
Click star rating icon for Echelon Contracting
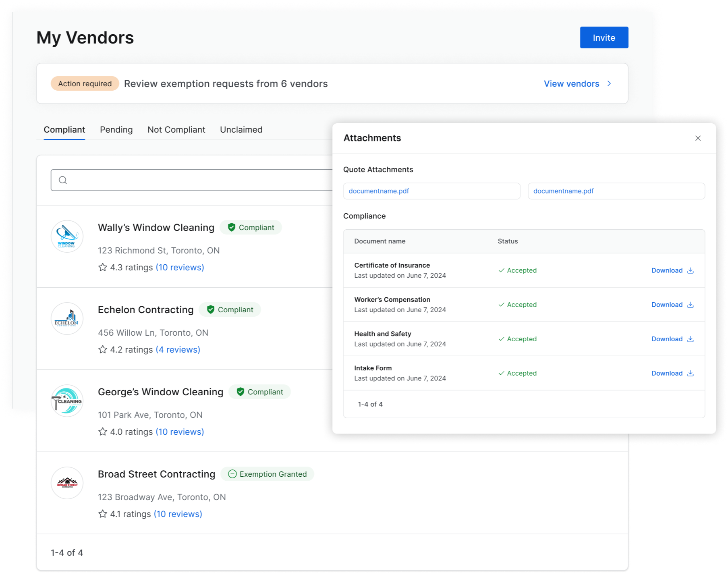pos(103,349)
